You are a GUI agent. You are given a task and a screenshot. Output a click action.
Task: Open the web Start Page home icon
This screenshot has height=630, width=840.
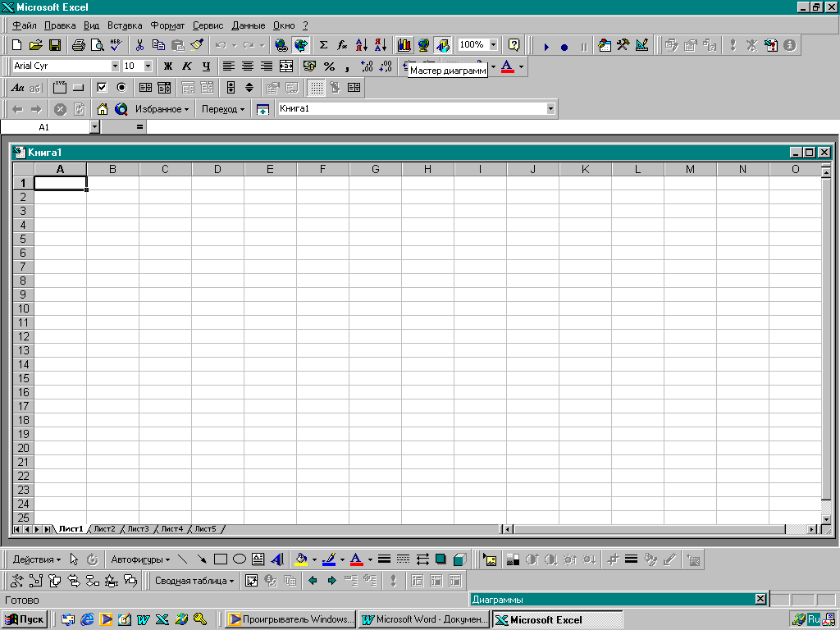tap(102, 109)
